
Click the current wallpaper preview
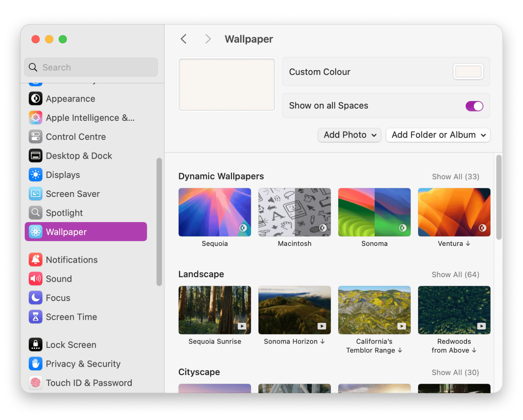pos(227,85)
